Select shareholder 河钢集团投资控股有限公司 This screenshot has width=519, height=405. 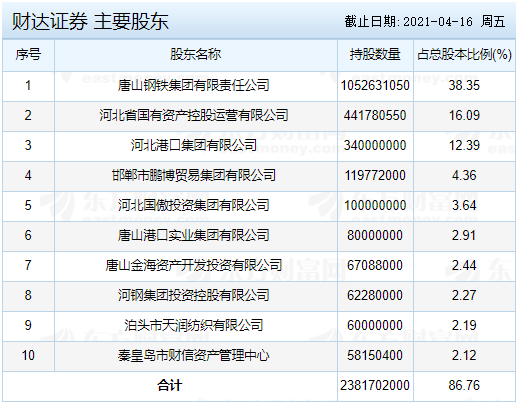tap(193, 295)
